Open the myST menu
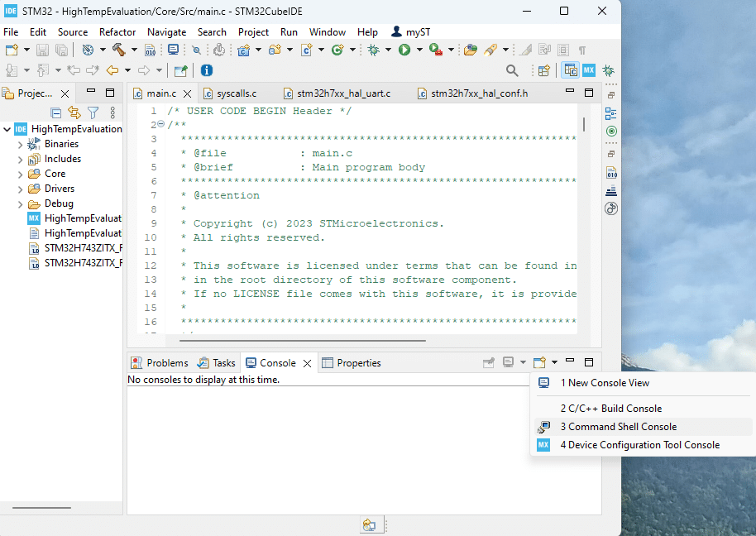The height and width of the screenshot is (536, 756). point(410,31)
